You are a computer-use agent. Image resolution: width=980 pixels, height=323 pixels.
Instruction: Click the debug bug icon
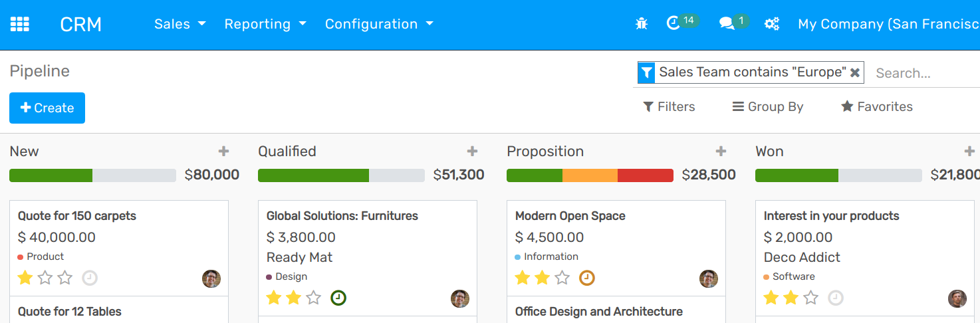641,24
